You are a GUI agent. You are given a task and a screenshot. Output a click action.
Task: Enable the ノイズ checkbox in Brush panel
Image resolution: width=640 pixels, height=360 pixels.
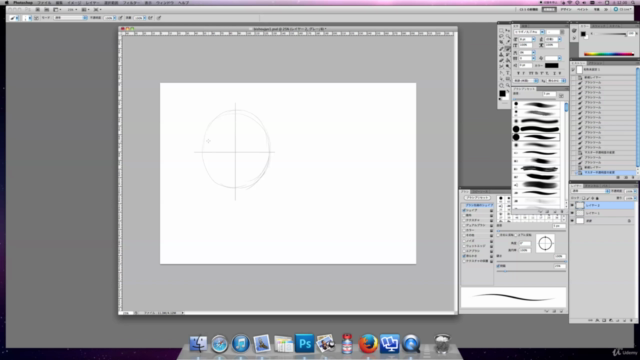pyautogui.click(x=464, y=241)
